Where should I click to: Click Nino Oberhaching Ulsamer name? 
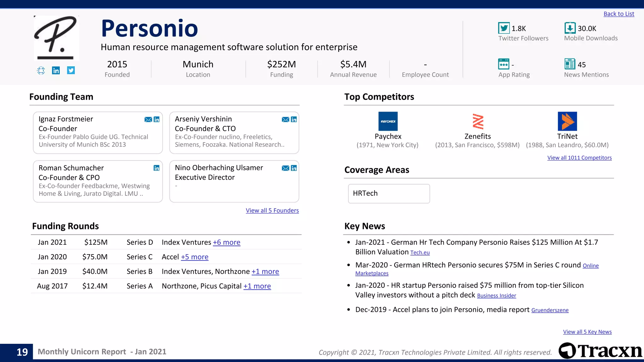(219, 168)
